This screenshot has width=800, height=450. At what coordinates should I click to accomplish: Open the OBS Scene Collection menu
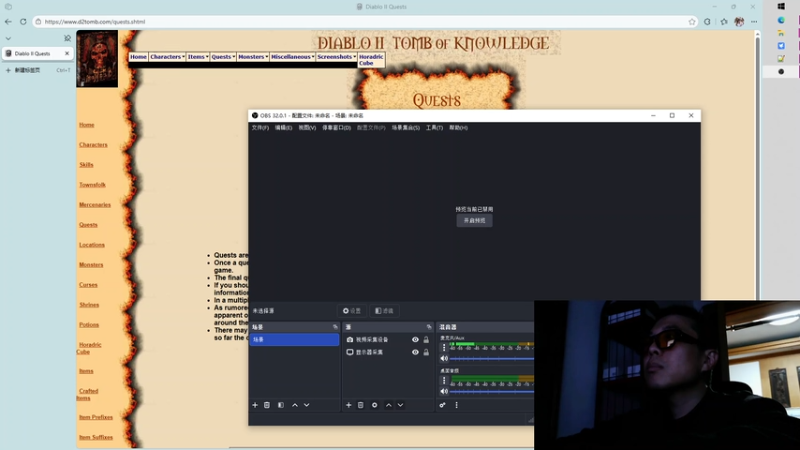pyautogui.click(x=406, y=128)
